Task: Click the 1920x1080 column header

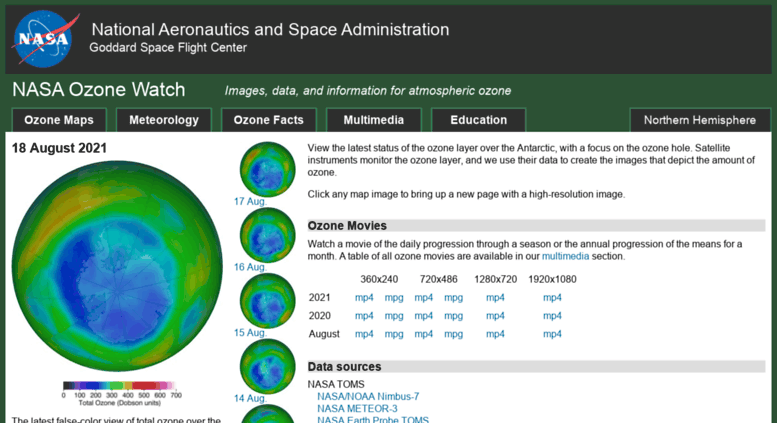Action: coord(552,279)
